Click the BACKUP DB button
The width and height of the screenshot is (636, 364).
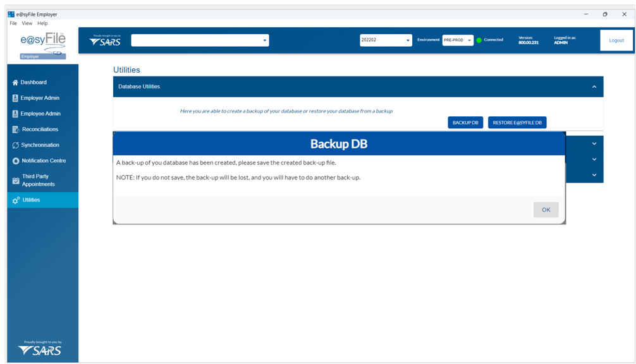(465, 123)
